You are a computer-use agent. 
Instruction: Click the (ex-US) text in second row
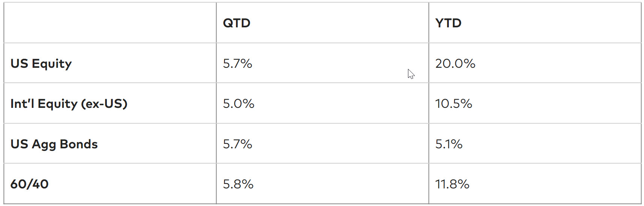104,104
